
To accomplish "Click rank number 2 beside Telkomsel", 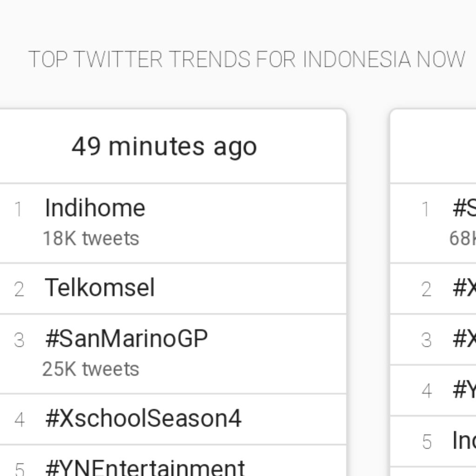I will 19,289.
